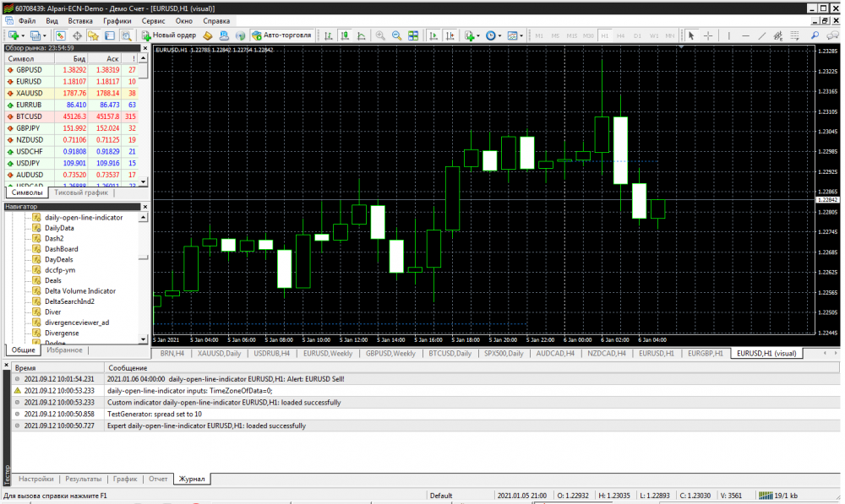
Task: Select Delta Volume Indicator in Navigator
Action: [80, 290]
